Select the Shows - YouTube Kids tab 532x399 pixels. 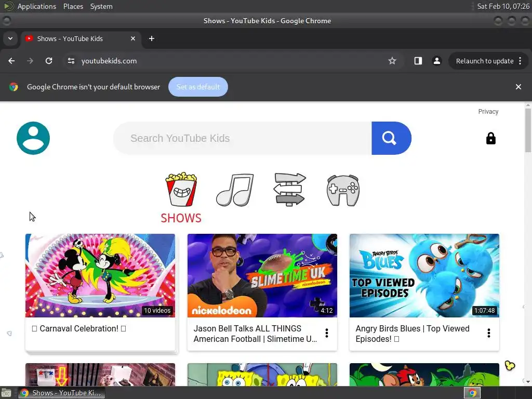point(81,38)
